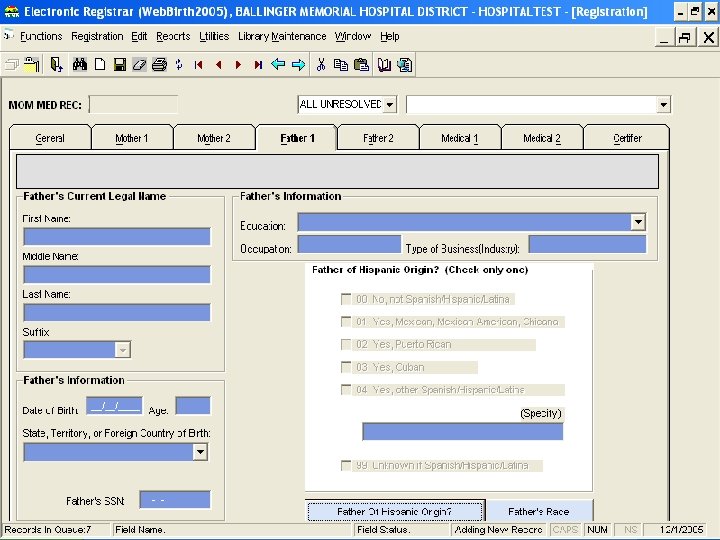The width and height of the screenshot is (720, 540).
Task: Click the exit door toolbar icon
Action: 56,65
